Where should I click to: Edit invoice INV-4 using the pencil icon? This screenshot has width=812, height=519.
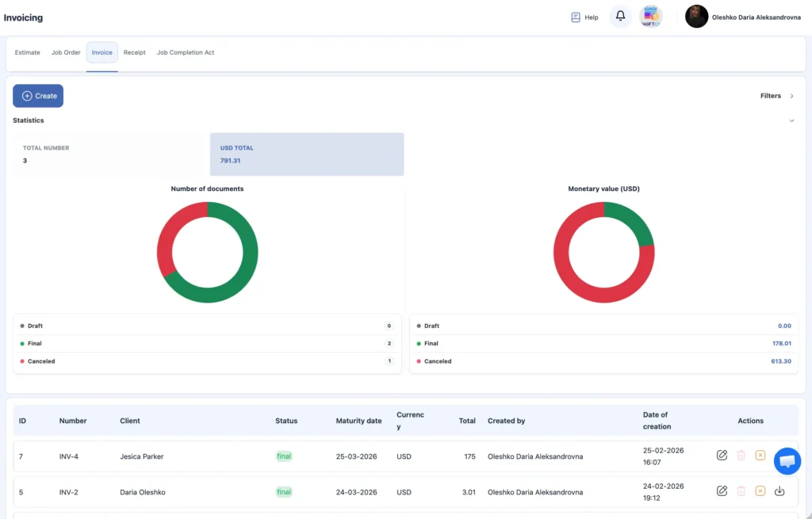(x=722, y=456)
